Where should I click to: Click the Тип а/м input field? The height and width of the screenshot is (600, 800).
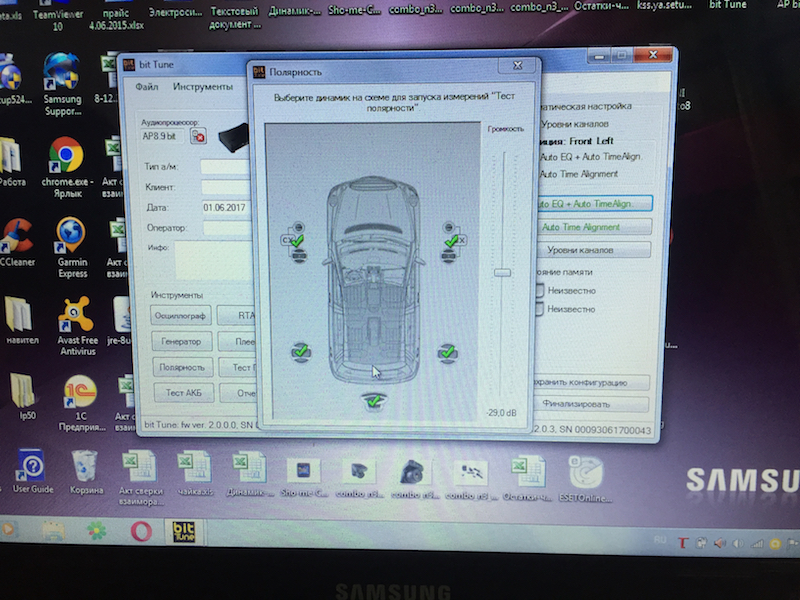(226, 167)
